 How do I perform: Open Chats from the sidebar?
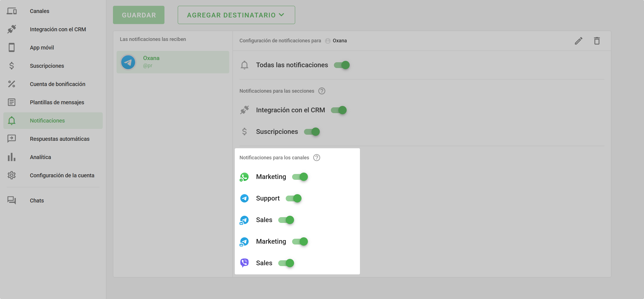tap(53, 201)
